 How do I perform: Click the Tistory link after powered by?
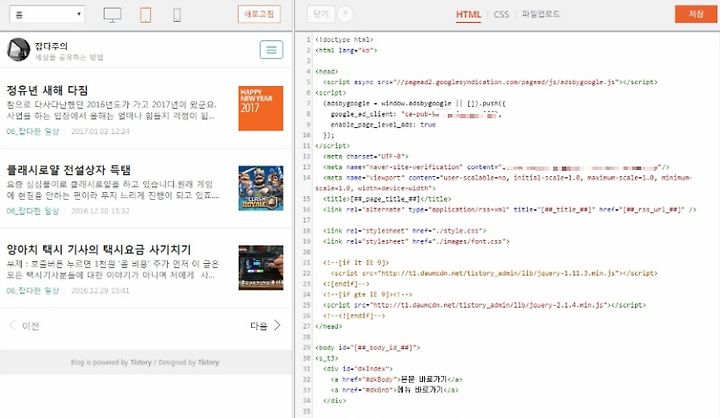141,362
